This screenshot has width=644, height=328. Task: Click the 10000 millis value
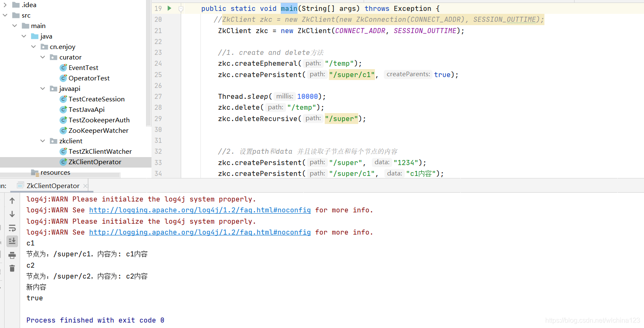coord(308,96)
